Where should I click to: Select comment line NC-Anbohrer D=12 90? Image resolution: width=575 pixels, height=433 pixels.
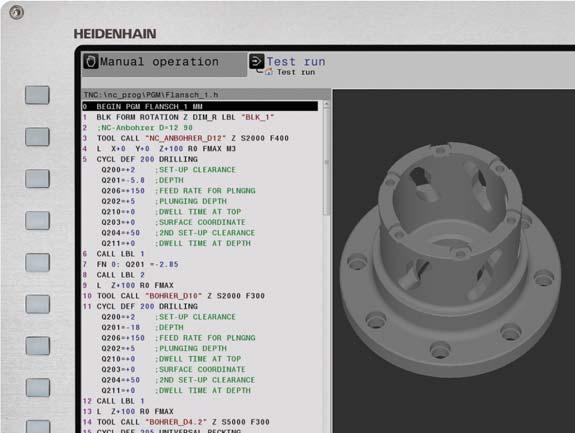(x=138, y=128)
